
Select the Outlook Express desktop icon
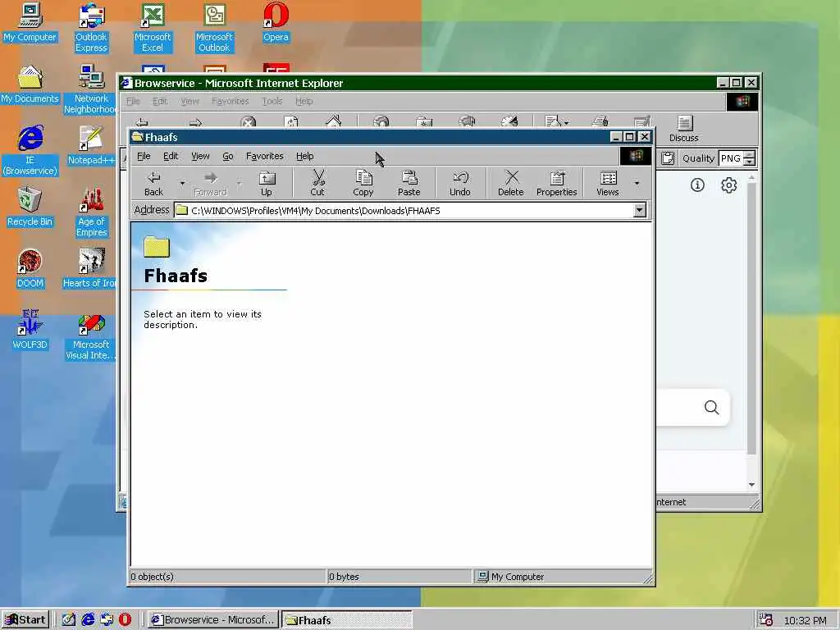(91, 28)
